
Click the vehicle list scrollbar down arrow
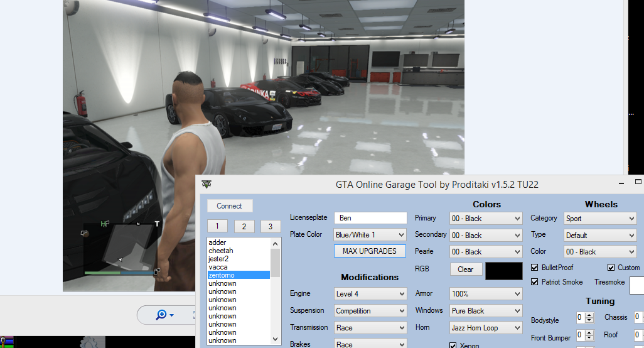275,339
